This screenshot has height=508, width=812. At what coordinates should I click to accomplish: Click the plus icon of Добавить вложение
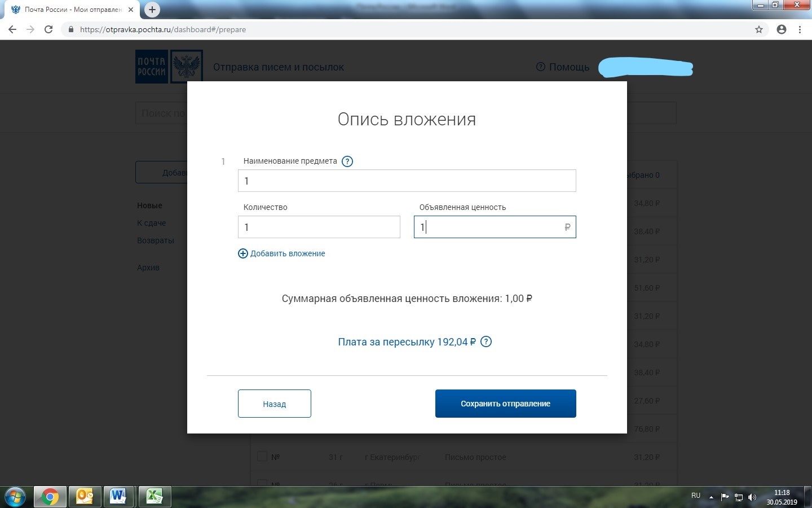[x=243, y=253]
